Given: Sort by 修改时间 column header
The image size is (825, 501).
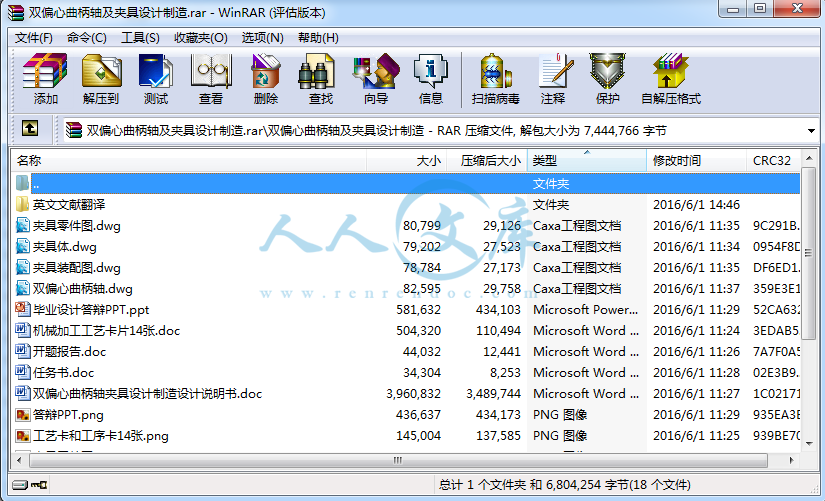Looking at the screenshot, I should click(697, 161).
